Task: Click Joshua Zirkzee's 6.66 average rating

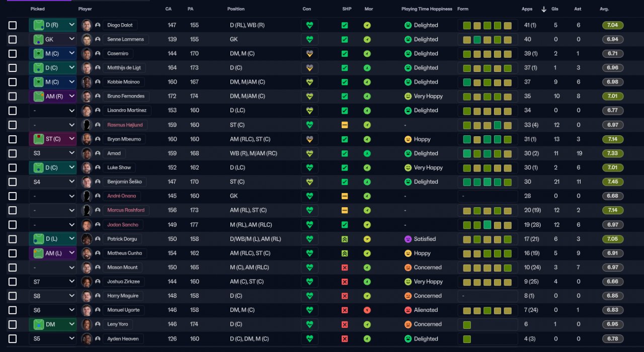Action: pyautogui.click(x=613, y=282)
